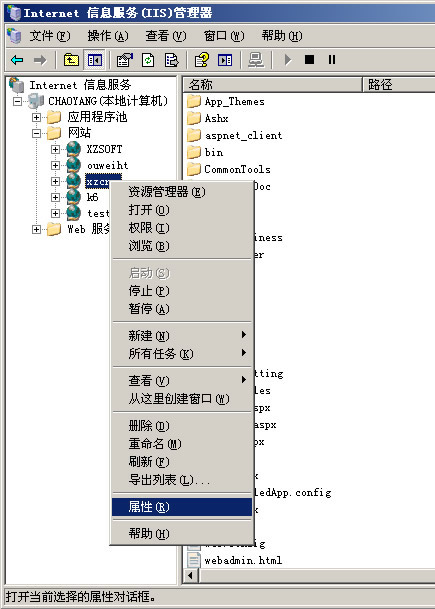The image size is (435, 609).
Task: Expand the xzcr site node
Action: 55,181
